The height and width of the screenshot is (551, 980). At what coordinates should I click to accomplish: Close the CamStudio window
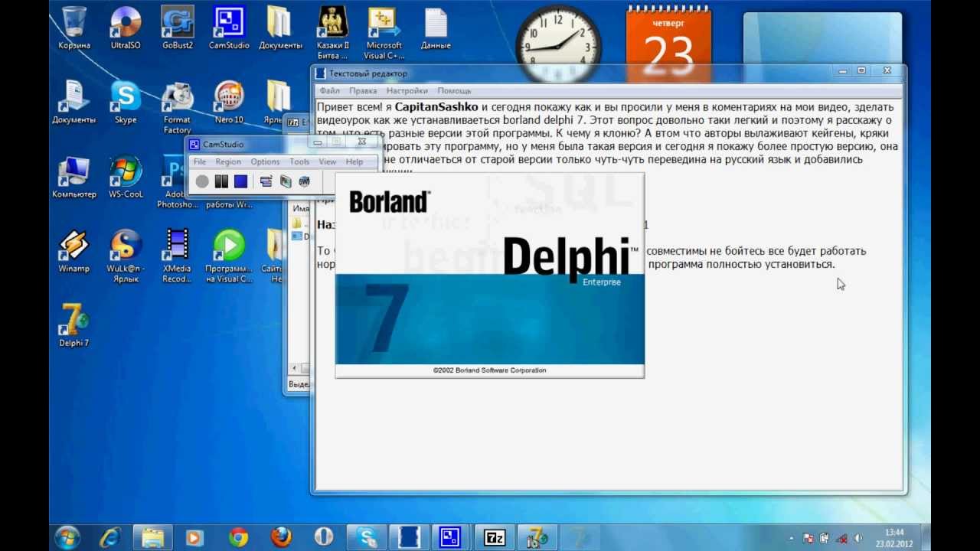click(361, 142)
